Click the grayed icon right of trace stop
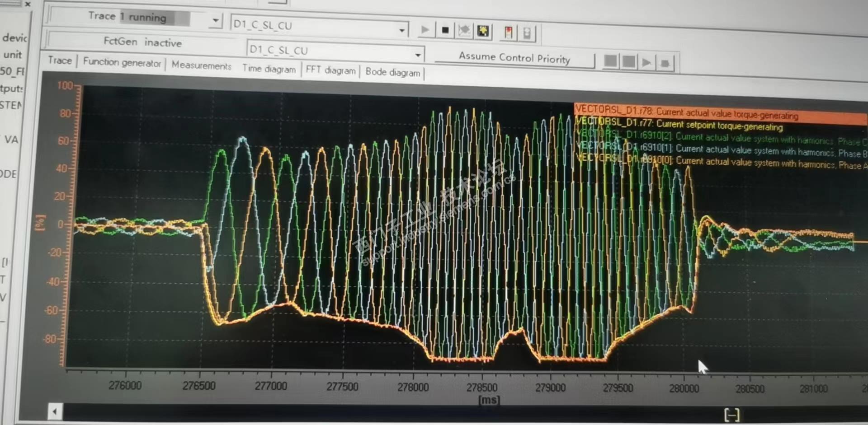Viewport: 868px width, 425px height. 464,31
